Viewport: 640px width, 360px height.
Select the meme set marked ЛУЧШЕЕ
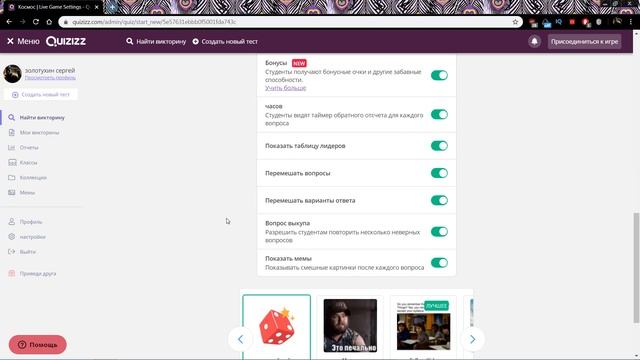coord(423,326)
